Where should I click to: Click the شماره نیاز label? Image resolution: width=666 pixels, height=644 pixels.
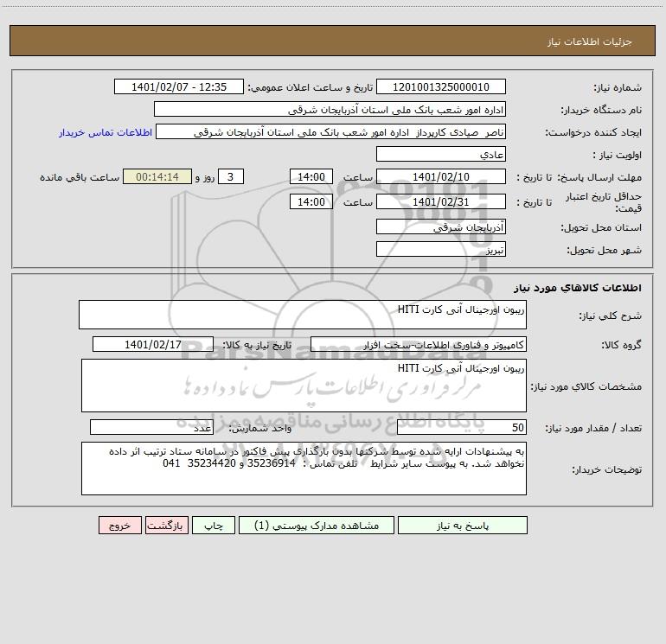point(618,88)
